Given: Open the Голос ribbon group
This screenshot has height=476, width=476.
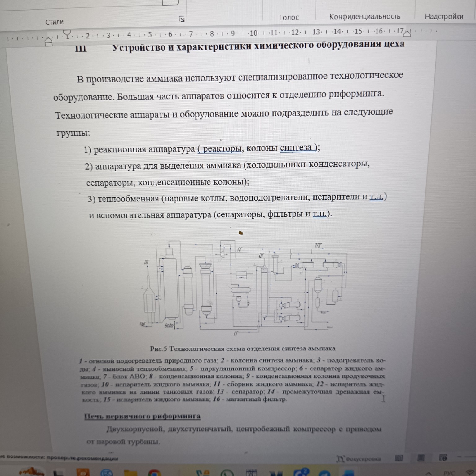Looking at the screenshot, I should [x=289, y=17].
